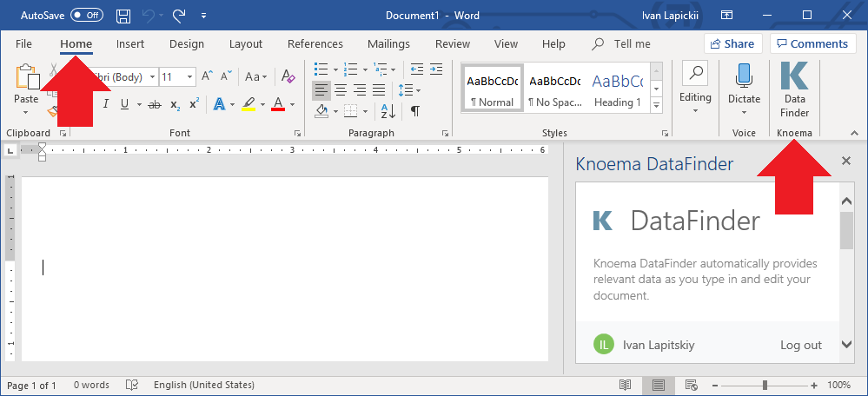Click the Save icon in title bar
The width and height of the screenshot is (868, 396).
123,16
